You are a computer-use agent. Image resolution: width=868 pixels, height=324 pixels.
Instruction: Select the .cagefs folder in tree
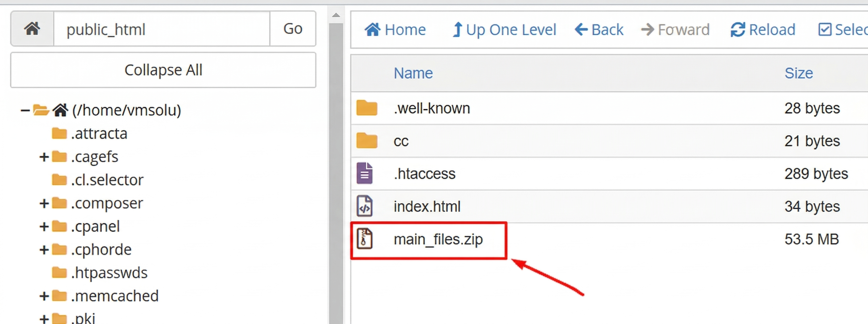95,157
